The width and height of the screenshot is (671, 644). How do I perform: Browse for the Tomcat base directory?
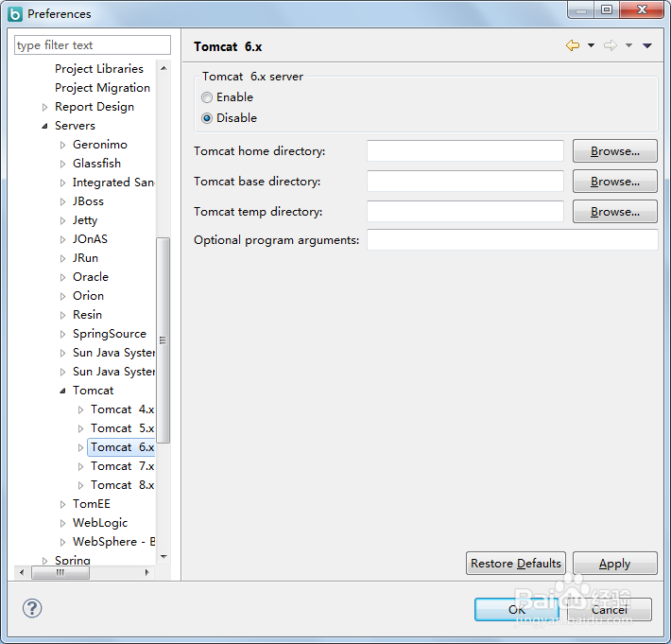coord(615,182)
